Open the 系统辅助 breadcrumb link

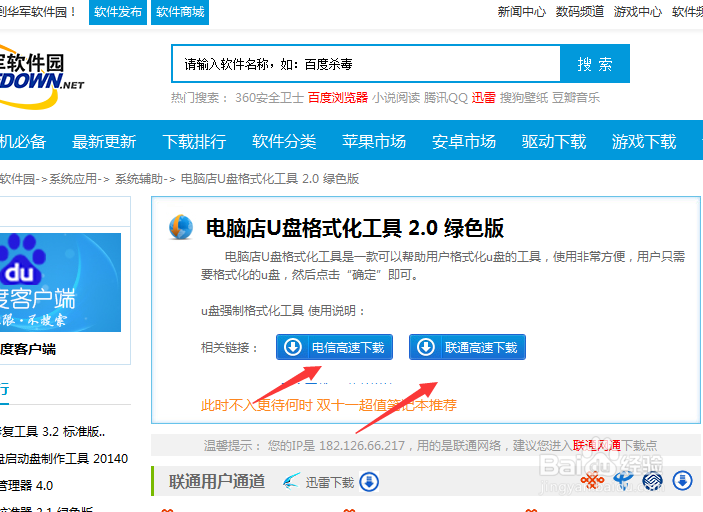point(139,179)
